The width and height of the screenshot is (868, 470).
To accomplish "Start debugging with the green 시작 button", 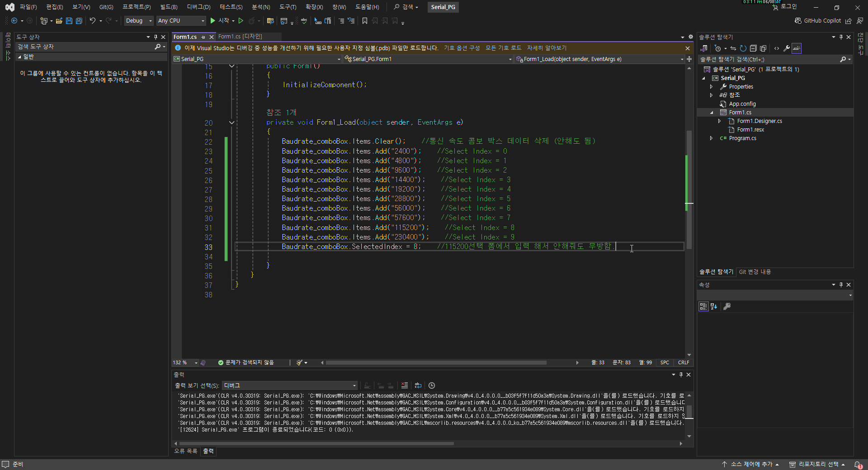I will [x=220, y=21].
